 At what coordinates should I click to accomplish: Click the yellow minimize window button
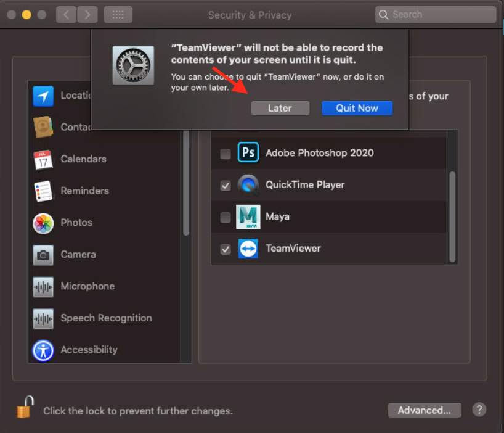pyautogui.click(x=26, y=15)
